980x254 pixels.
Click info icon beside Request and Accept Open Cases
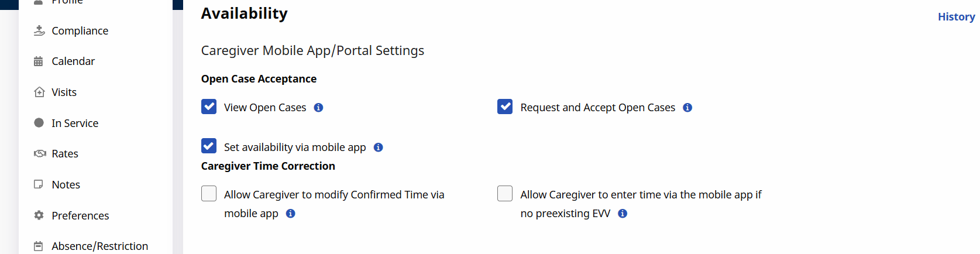pyautogui.click(x=687, y=108)
